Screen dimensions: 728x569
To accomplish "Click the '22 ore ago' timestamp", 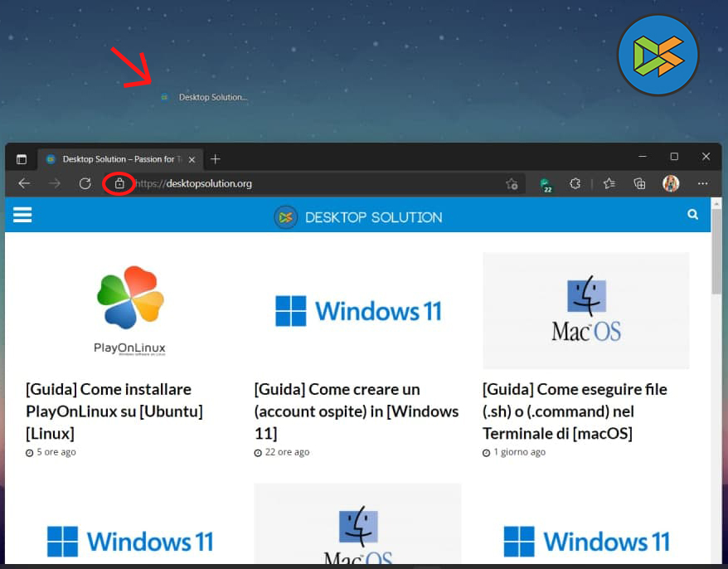I will click(x=287, y=452).
